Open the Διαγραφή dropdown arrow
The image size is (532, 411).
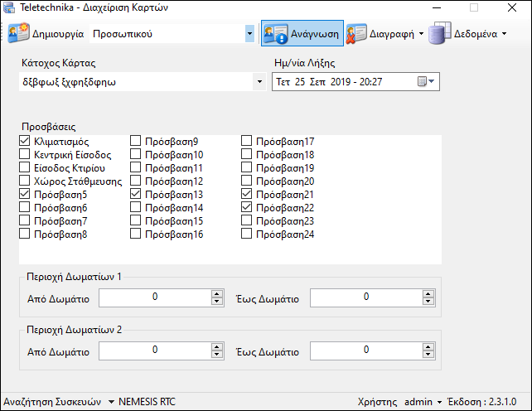(x=421, y=34)
